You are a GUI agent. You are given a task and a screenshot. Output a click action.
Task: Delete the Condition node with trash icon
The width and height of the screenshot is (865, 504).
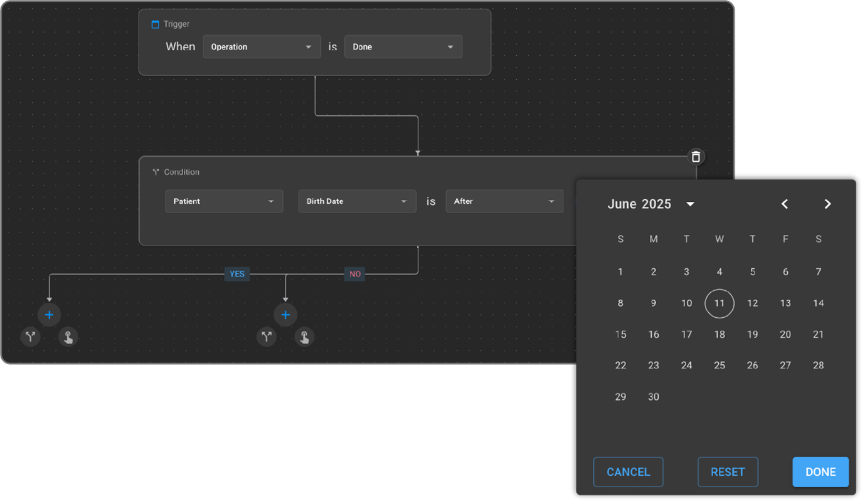point(695,157)
